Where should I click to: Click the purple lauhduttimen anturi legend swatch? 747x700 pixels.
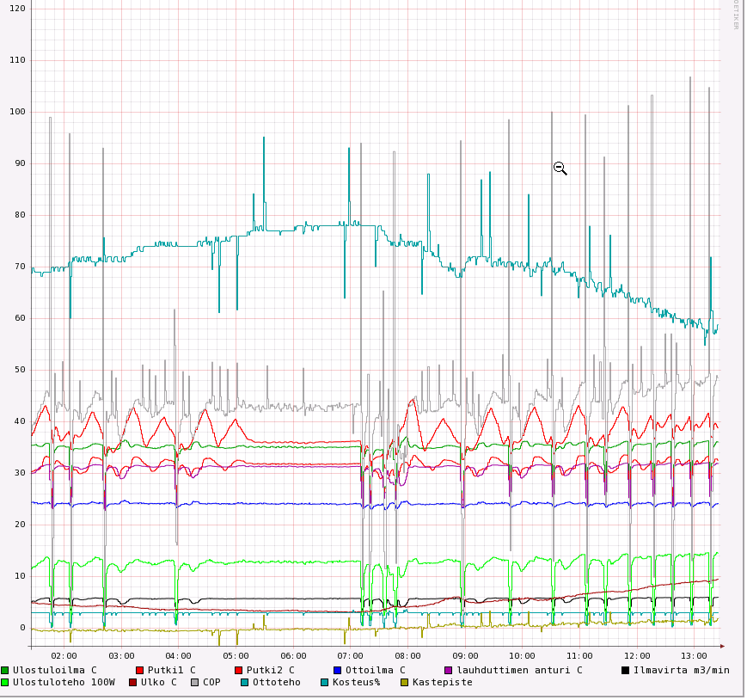tap(449, 672)
